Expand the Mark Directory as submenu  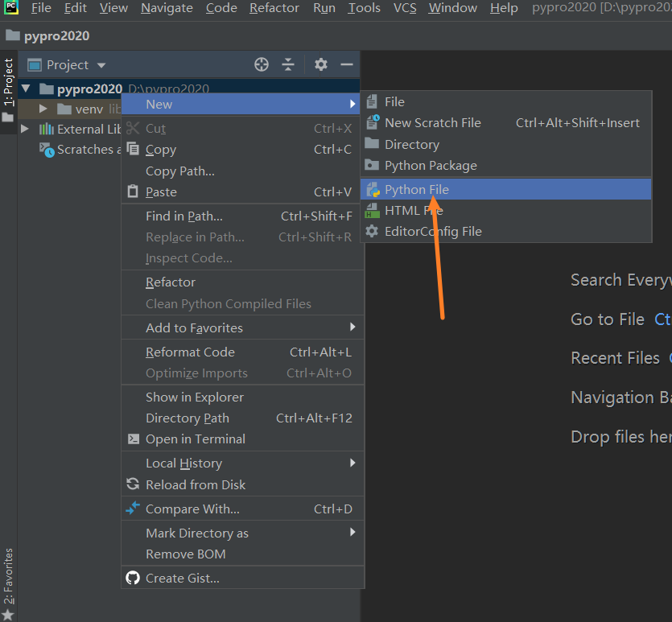242,533
